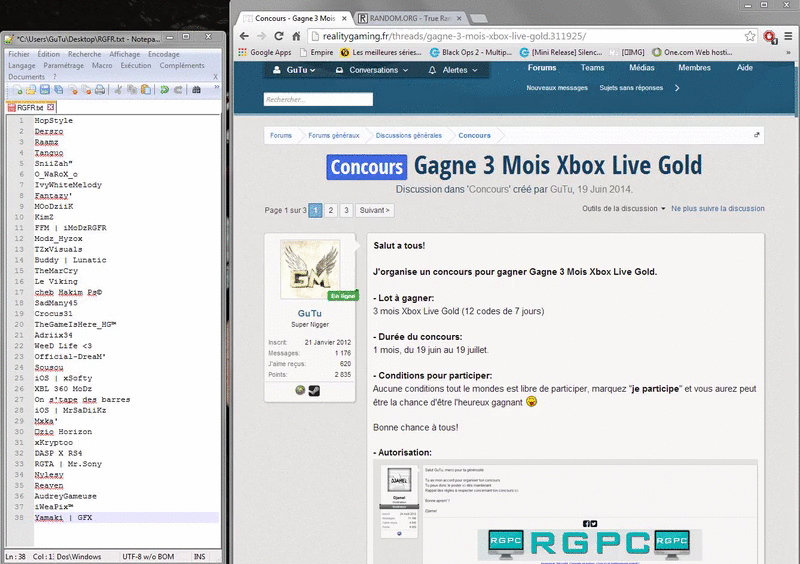
Task: Click the Save All icon in Notepad++
Action: click(59, 90)
